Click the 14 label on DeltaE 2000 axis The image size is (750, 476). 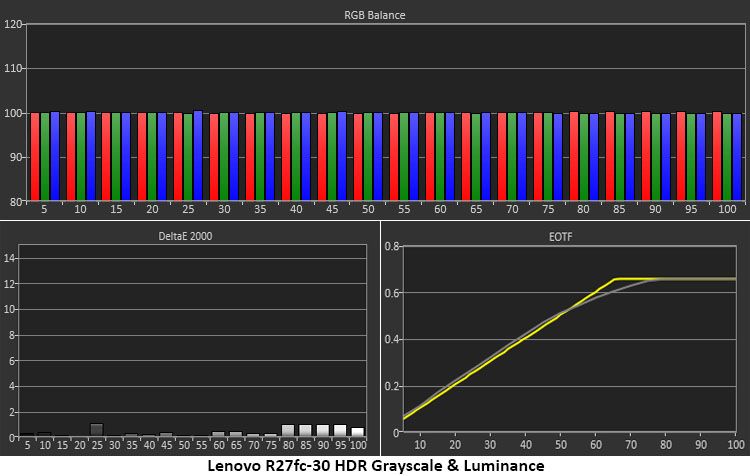click(x=10, y=259)
